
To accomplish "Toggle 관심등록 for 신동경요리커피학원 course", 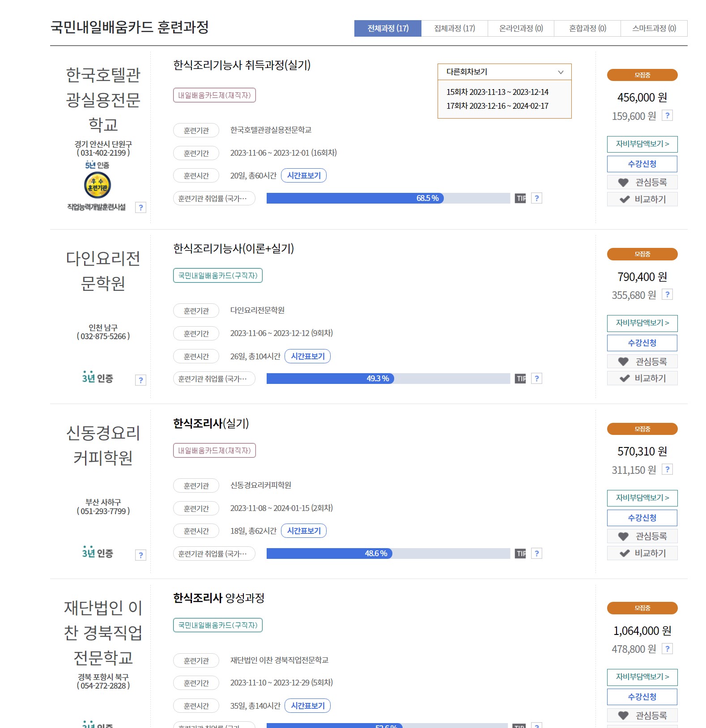I will pos(642,536).
